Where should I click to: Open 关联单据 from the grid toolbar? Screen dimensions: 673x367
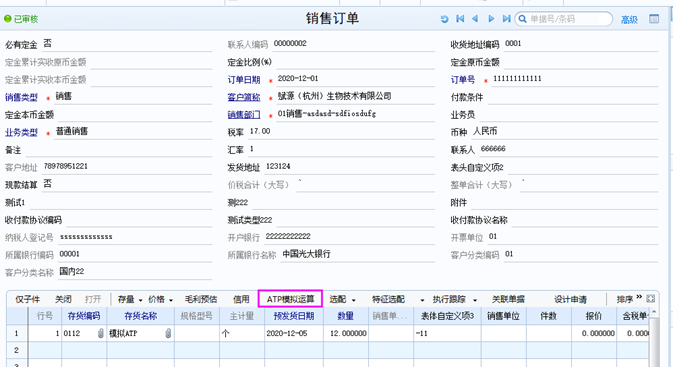point(508,299)
